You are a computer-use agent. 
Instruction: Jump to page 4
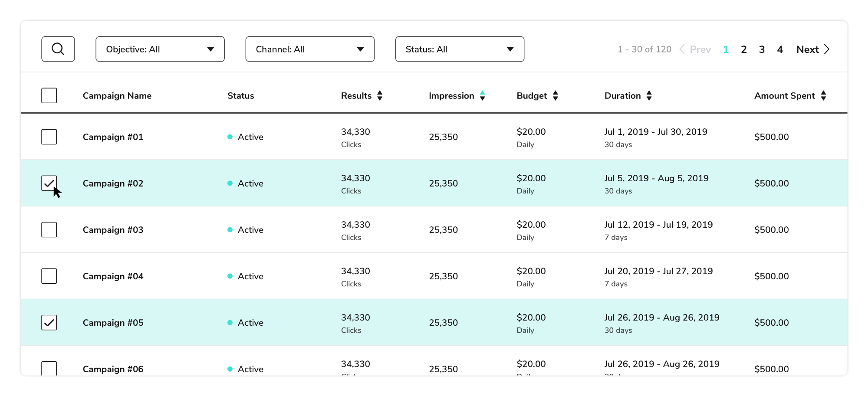tap(780, 49)
